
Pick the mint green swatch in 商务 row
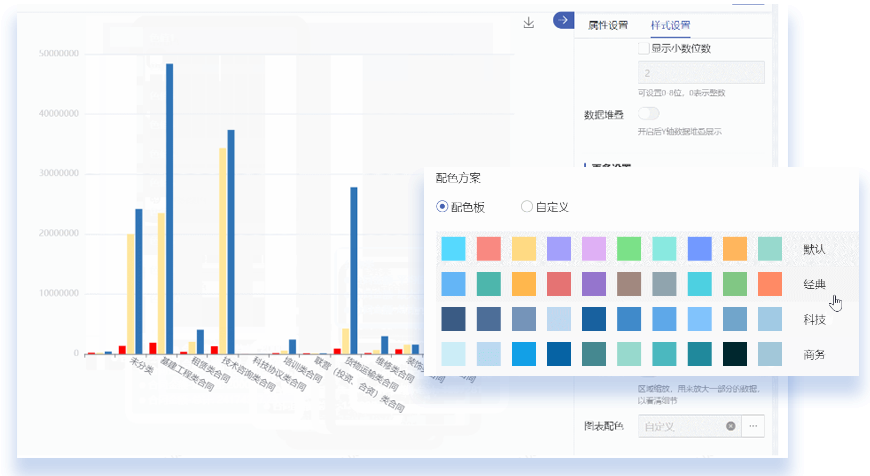point(629,354)
